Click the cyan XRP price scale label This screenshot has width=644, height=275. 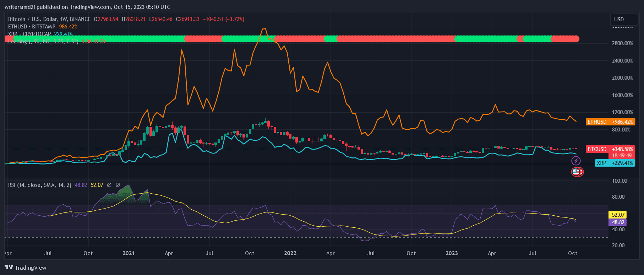tap(615, 163)
